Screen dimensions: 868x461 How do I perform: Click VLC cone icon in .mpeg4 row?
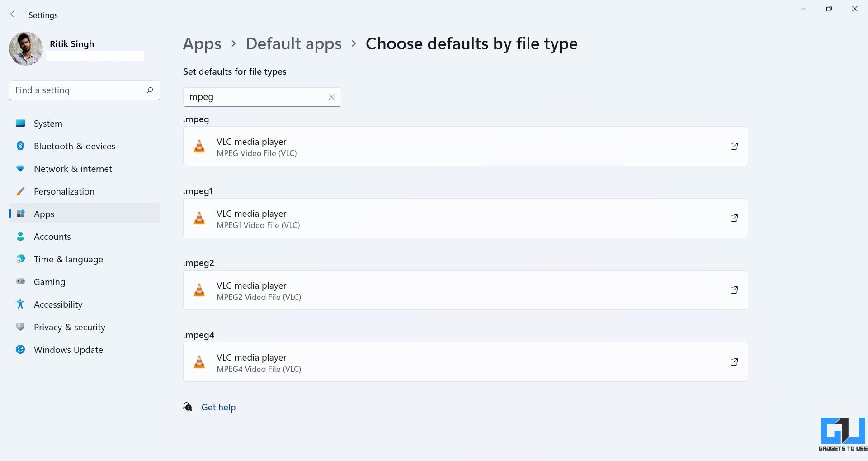tap(199, 362)
